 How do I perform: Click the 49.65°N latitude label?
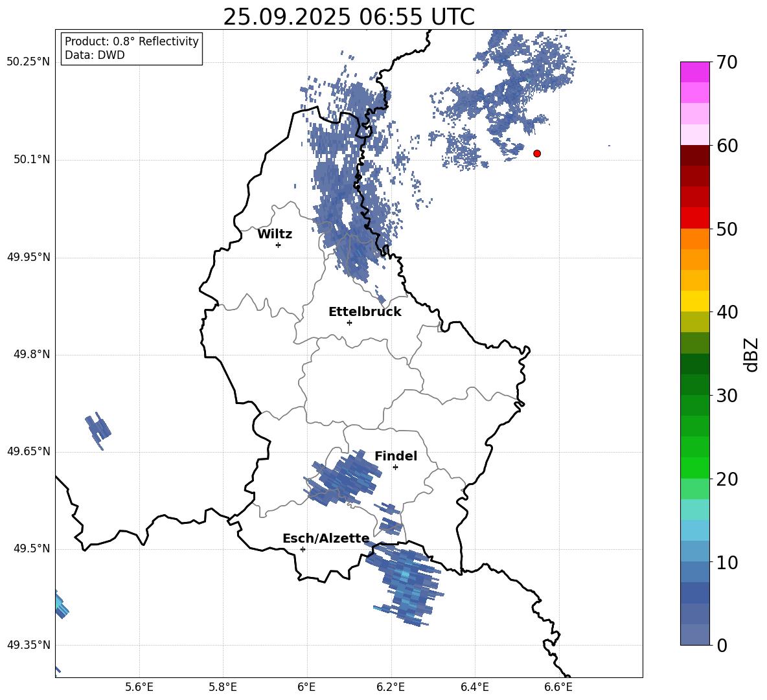29,451
